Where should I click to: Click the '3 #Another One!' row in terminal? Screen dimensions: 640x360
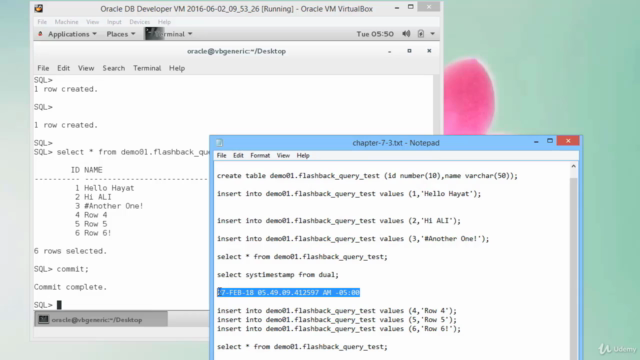click(x=109, y=206)
